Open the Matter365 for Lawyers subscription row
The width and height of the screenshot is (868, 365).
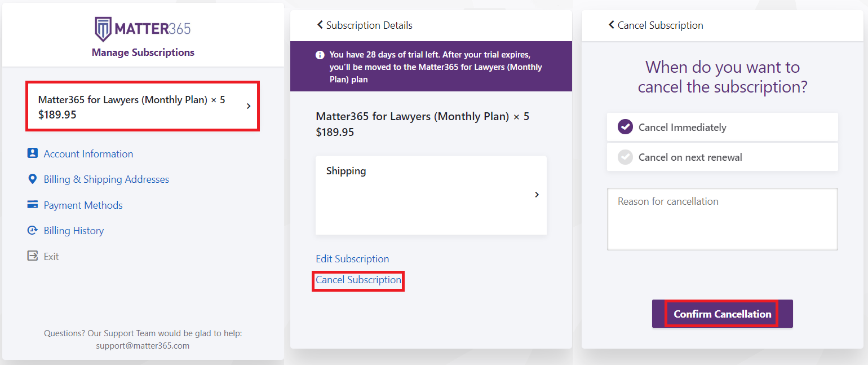(143, 106)
